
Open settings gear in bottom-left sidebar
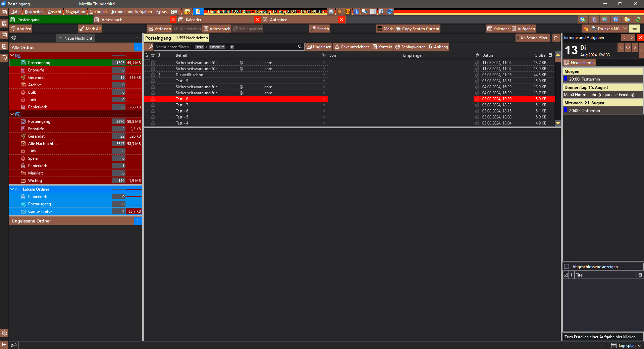click(x=4, y=333)
